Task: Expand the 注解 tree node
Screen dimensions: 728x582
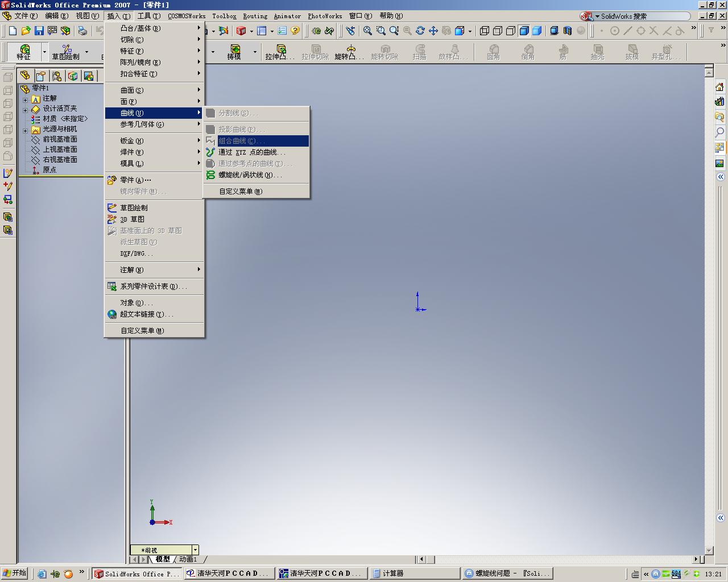Action: click(25, 99)
